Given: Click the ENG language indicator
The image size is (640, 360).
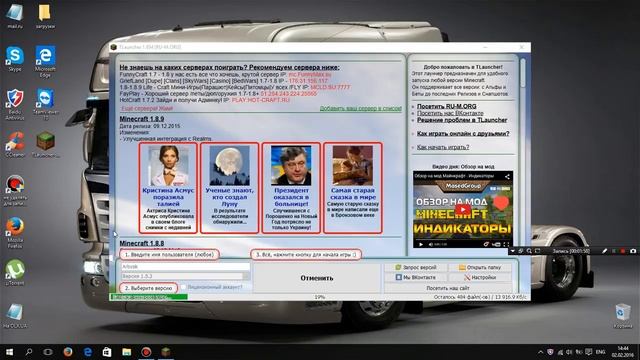Looking at the screenshot, I should (x=600, y=351).
